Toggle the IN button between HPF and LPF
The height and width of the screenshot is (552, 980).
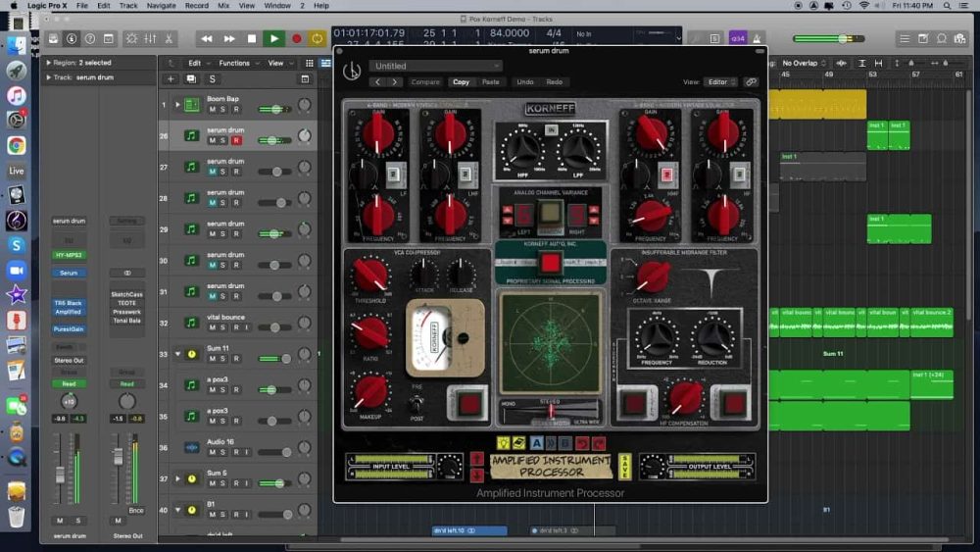(551, 130)
